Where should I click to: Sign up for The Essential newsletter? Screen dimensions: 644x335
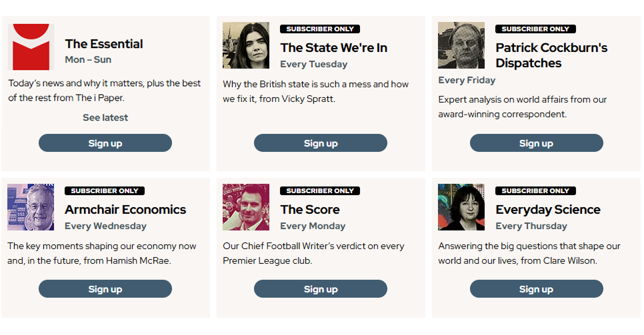[105, 143]
